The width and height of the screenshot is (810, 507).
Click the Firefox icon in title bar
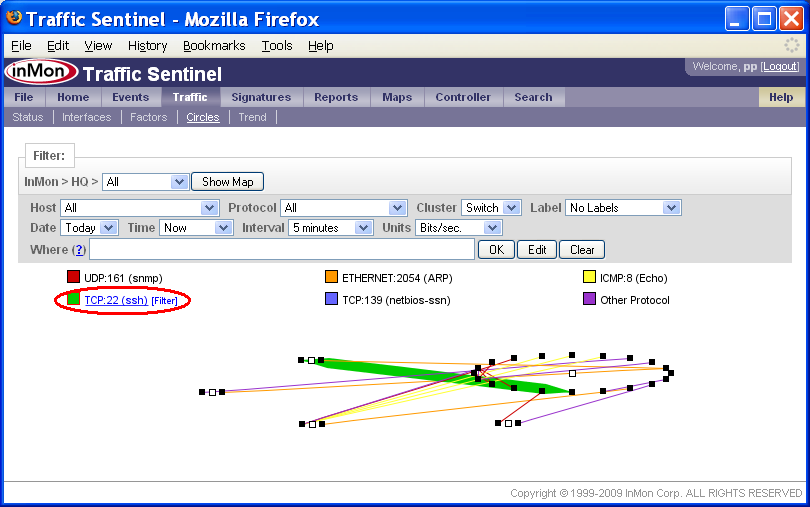[x=14, y=18]
